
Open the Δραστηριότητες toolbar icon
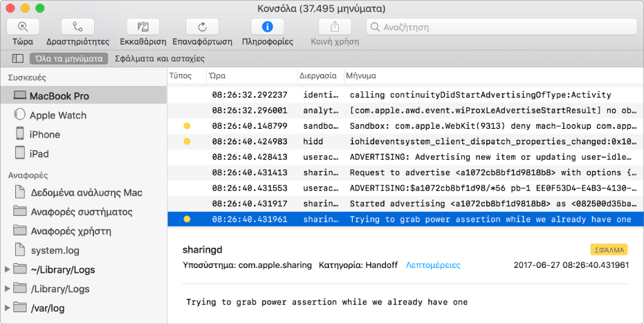77,27
